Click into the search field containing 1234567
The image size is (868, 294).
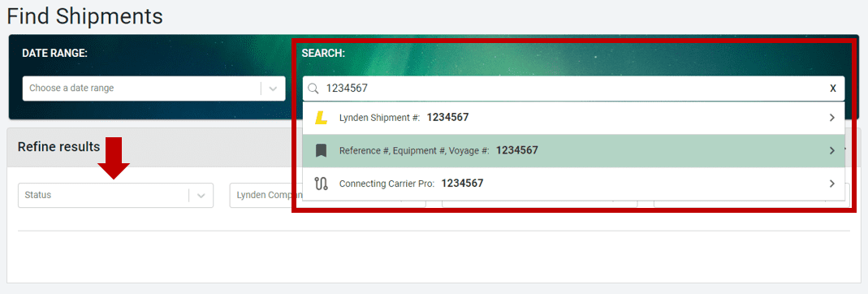[x=573, y=89]
